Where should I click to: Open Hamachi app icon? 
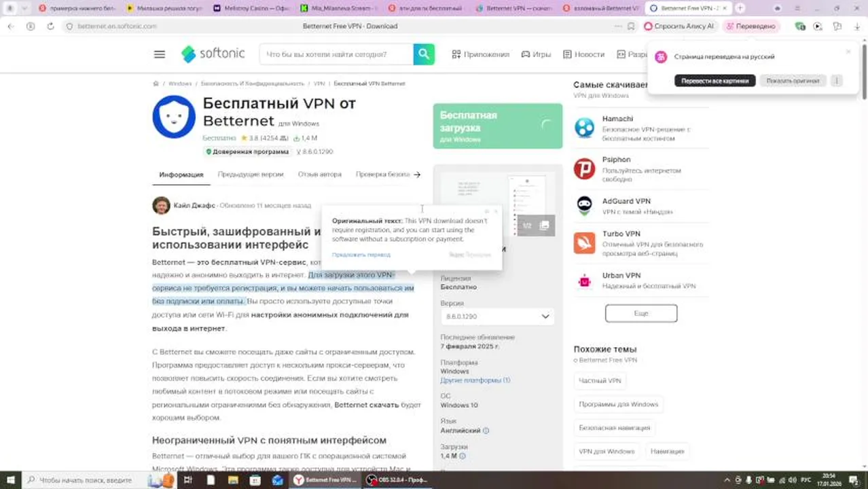584,128
